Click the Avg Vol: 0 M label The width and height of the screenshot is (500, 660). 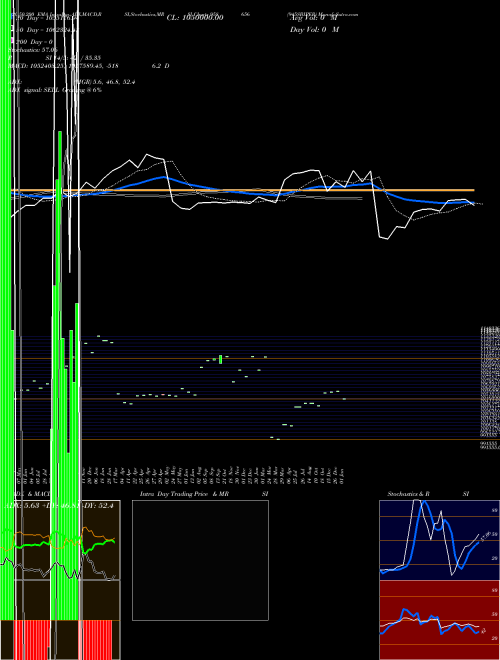click(314, 18)
